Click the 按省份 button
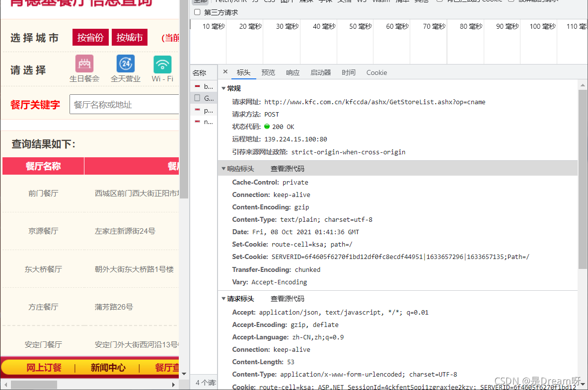 pyautogui.click(x=90, y=38)
